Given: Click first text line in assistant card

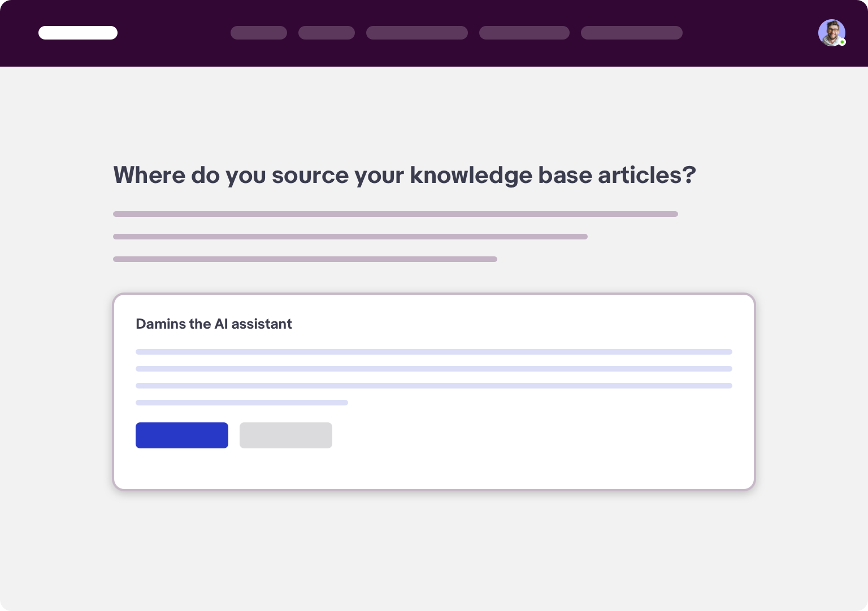Looking at the screenshot, I should (x=434, y=352).
